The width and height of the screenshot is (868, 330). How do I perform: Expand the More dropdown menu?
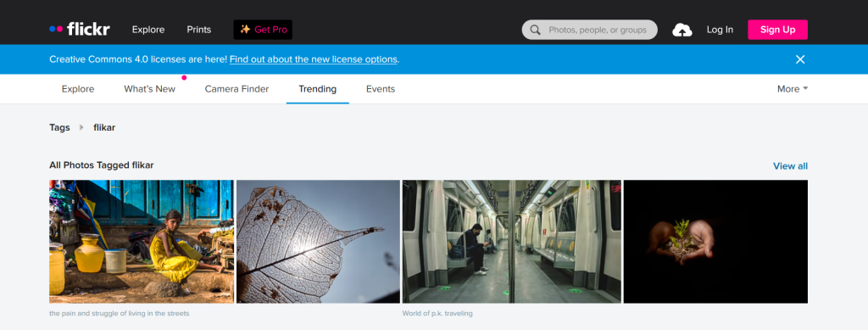point(793,88)
